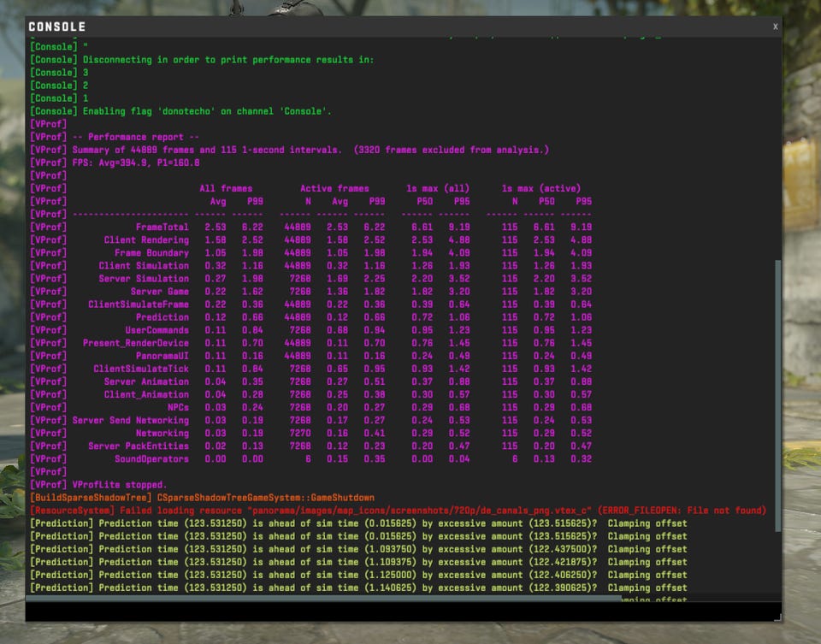Click the Prediction line with sim time 1.140625
The width and height of the screenshot is (821, 644).
coord(358,588)
